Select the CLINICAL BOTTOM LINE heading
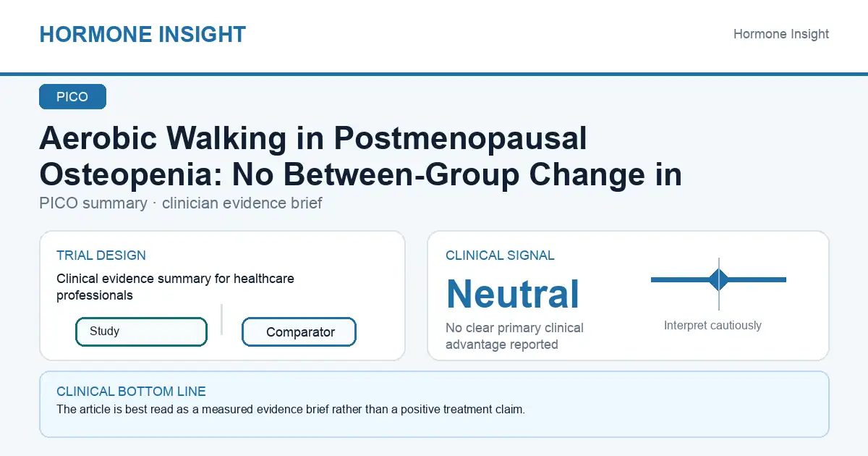Screen dimensions: 868x456 131,392
